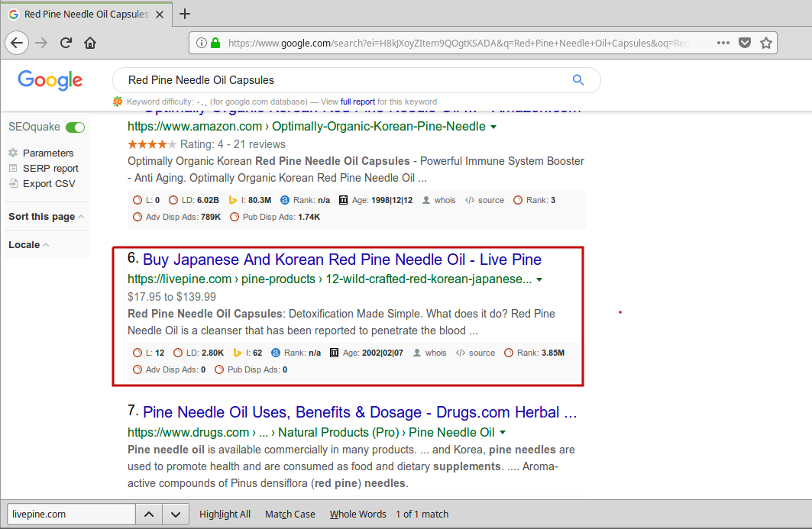Screen dimensions: 812x529
Task: Click Age calendar icon in livepine result bar
Action: click(334, 353)
